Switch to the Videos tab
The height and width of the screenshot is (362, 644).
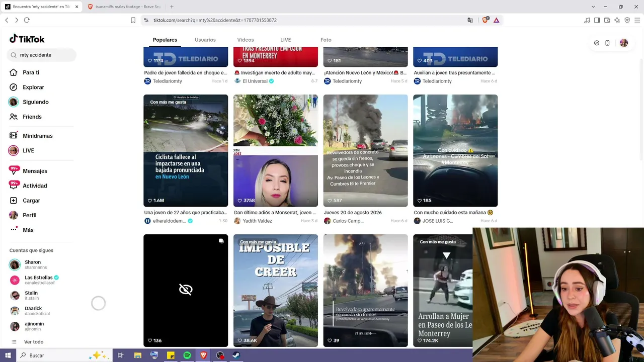click(246, 40)
